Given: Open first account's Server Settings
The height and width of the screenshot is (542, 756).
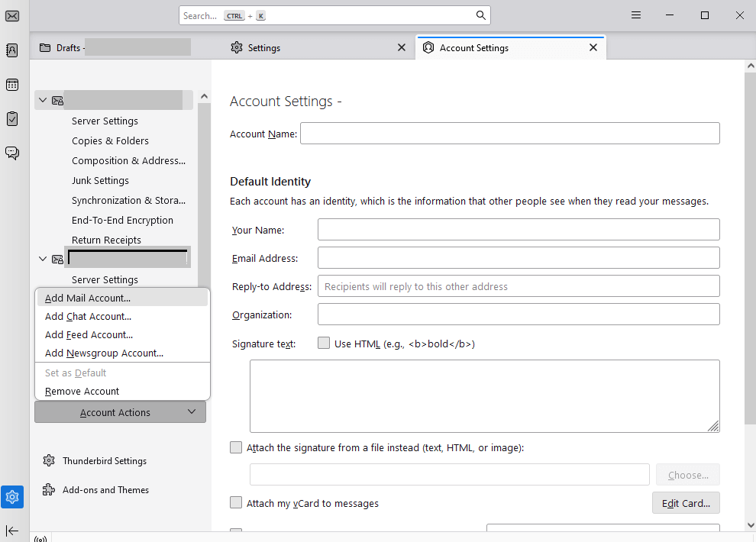Looking at the screenshot, I should (x=105, y=121).
